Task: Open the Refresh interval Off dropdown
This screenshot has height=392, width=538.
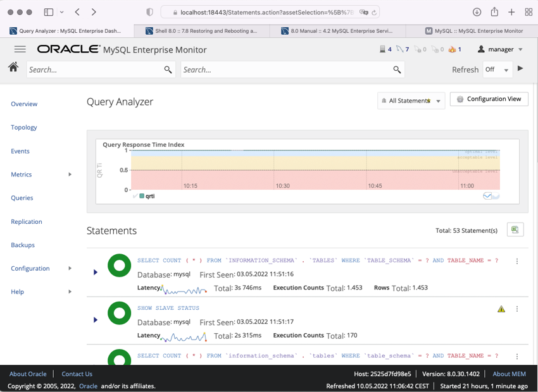Action: (497, 70)
